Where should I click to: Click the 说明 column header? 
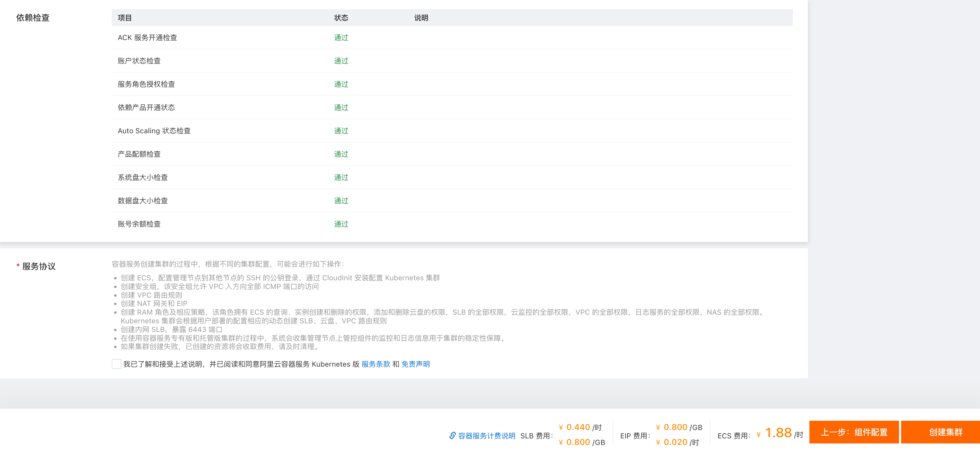(x=421, y=18)
